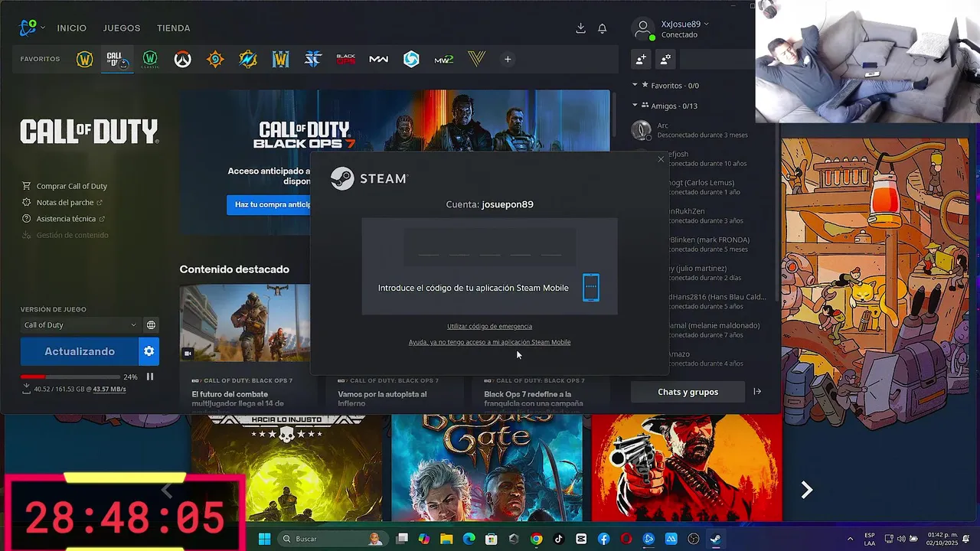Click Haz tu compra anticipada button
The image size is (980, 551).
tap(268, 204)
